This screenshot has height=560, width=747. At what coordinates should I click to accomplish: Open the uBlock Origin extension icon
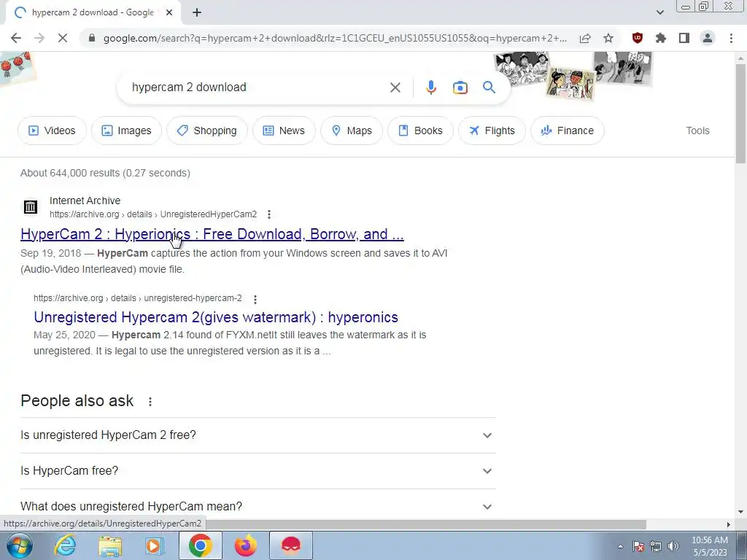point(638,38)
